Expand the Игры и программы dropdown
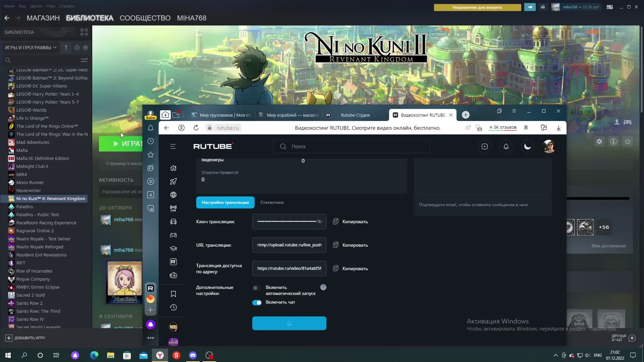The width and height of the screenshot is (644, 362). tap(31, 48)
